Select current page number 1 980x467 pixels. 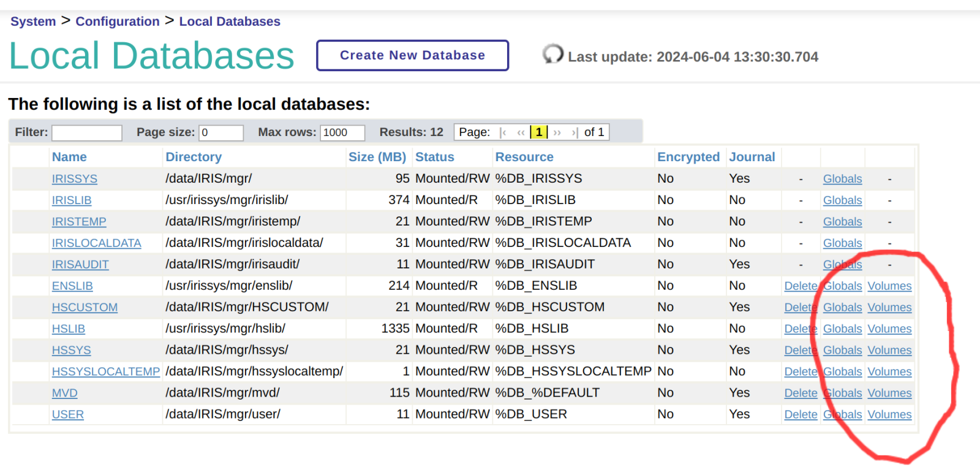point(538,132)
